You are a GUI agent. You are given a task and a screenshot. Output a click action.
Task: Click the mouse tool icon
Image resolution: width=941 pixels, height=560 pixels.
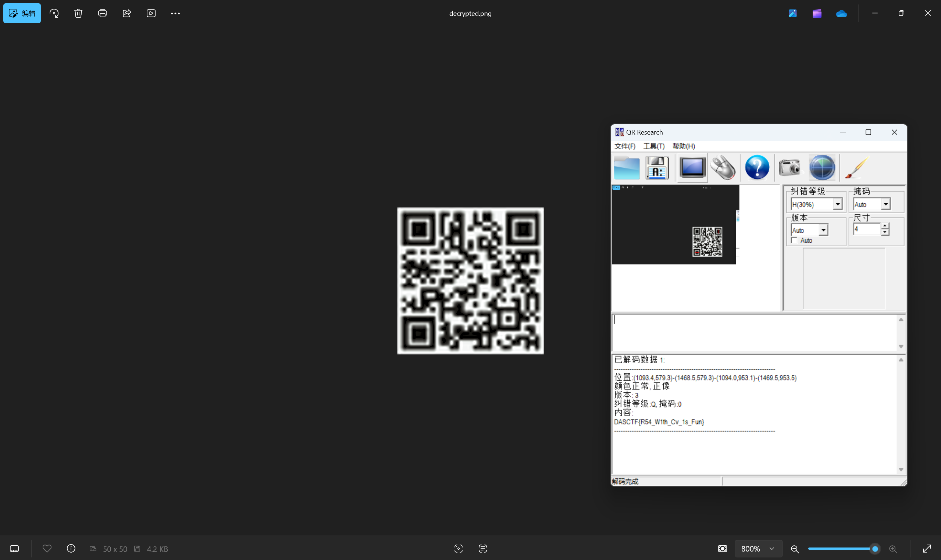click(x=723, y=168)
